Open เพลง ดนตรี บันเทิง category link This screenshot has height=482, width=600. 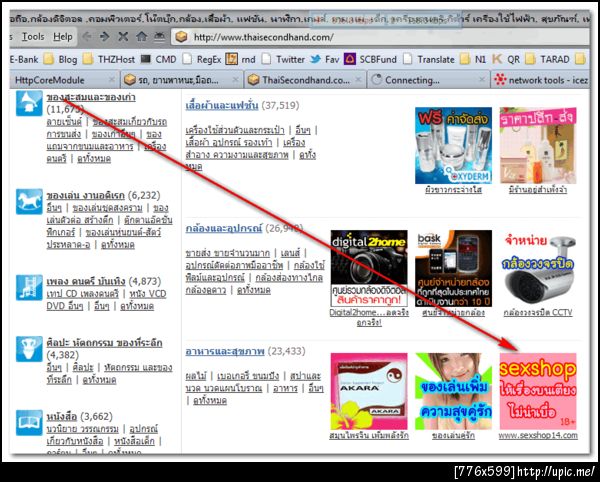(x=86, y=282)
